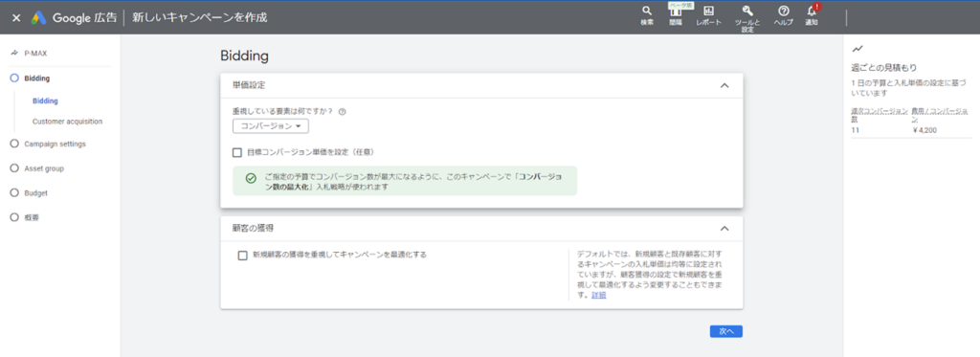The image size is (980, 357).
Task: Click green checkmark in bidding strategy notice
Action: pyautogui.click(x=251, y=178)
